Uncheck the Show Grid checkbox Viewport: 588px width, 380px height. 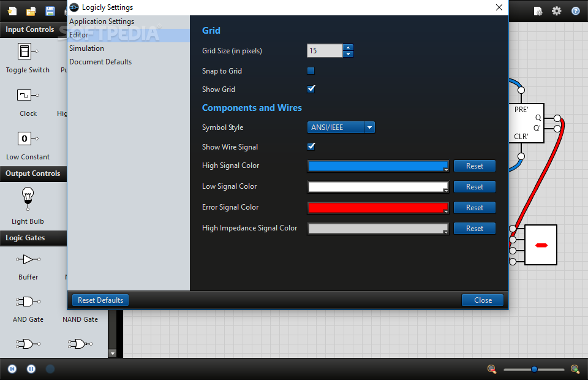311,89
